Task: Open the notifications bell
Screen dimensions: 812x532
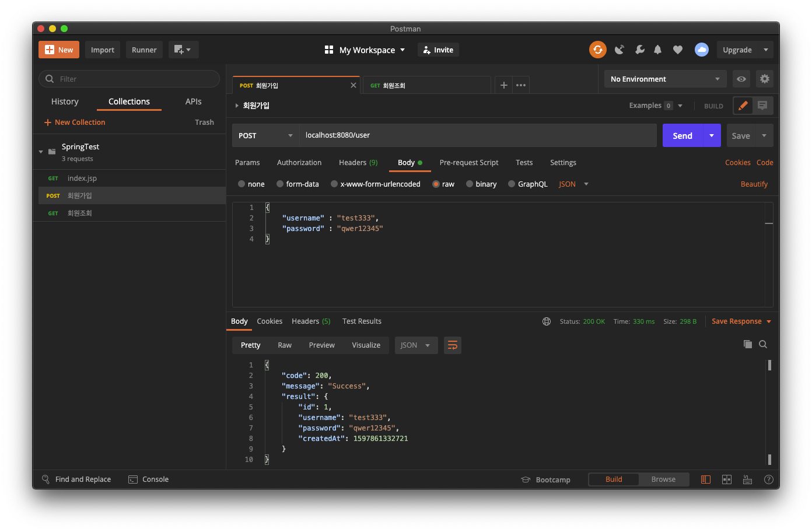Action: click(657, 50)
